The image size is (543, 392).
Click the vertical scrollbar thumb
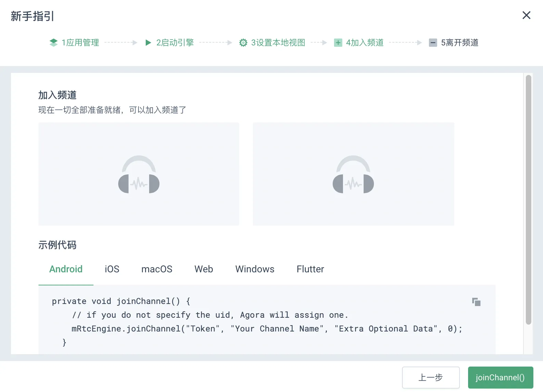click(529, 199)
